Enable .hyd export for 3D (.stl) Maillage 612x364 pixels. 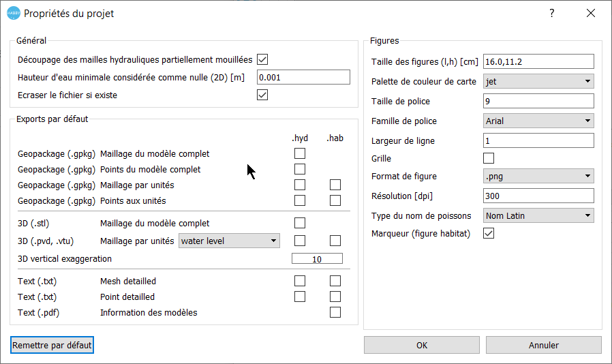point(300,223)
